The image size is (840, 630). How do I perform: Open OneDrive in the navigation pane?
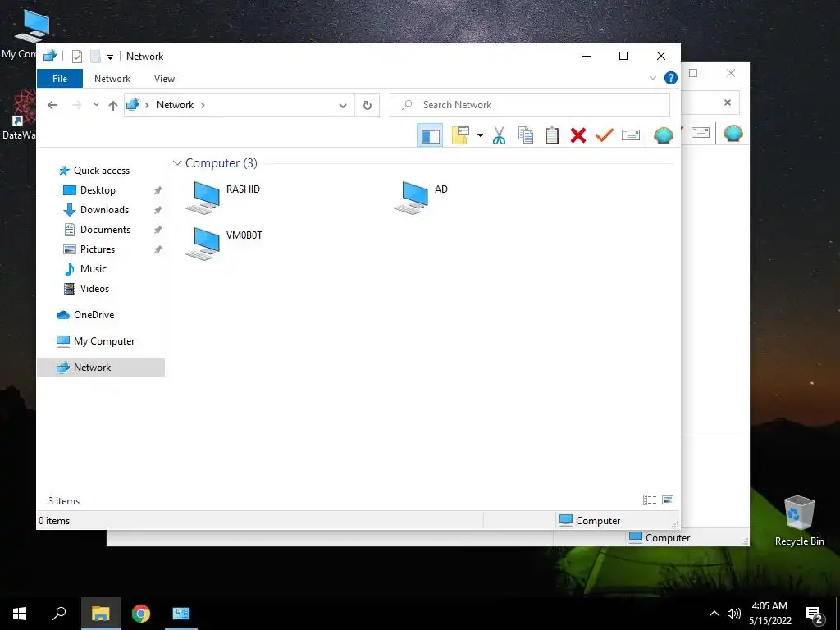point(94,315)
